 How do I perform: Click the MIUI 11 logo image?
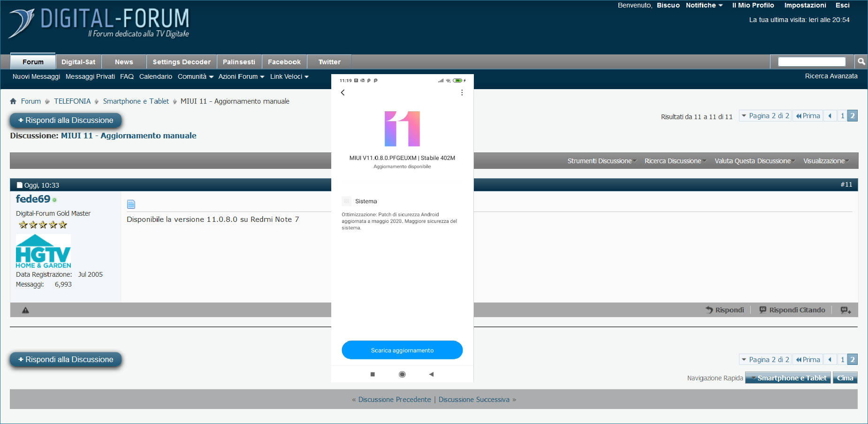point(402,129)
